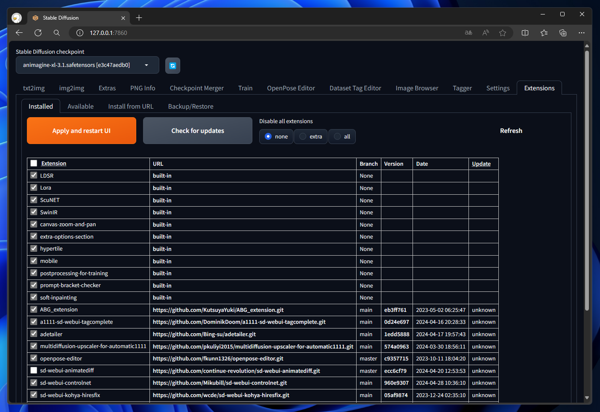Image resolution: width=600 pixels, height=412 pixels.
Task: Click the page vertical scrollbar thumb
Action: tap(587, 180)
